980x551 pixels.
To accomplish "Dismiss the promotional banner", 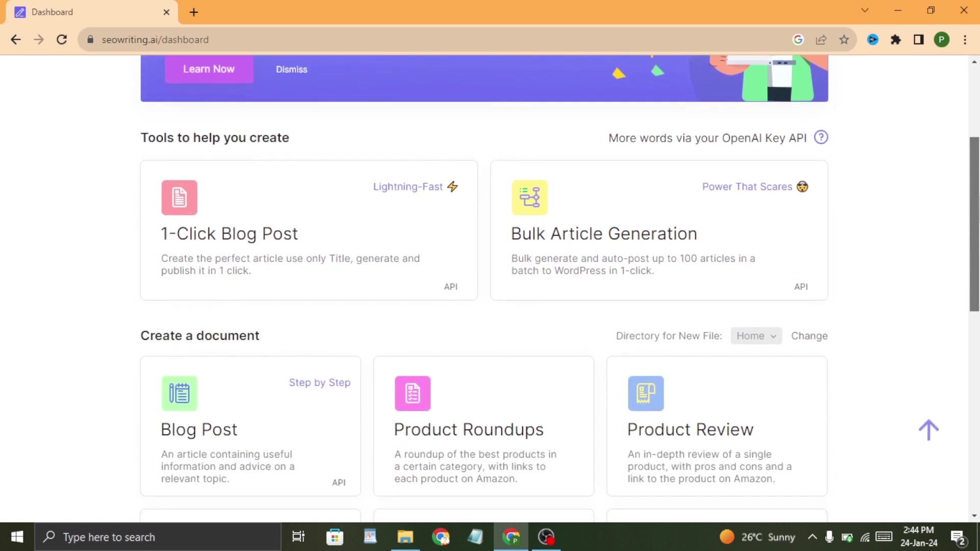I will (291, 69).
